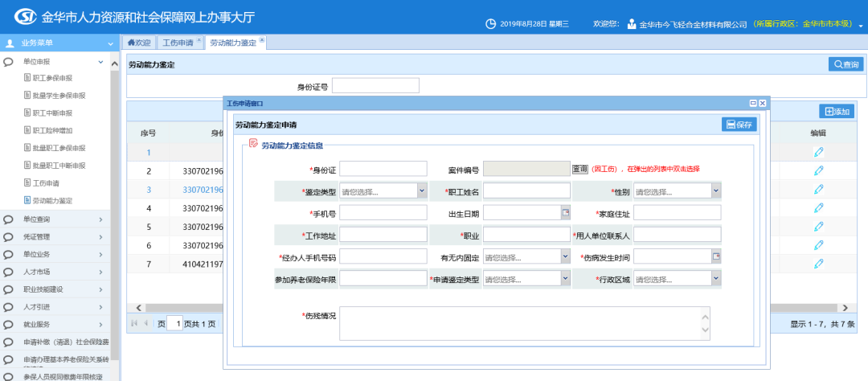Collapse the sidebar with the top arrow icon
The height and width of the screenshot is (381, 868).
[x=111, y=43]
